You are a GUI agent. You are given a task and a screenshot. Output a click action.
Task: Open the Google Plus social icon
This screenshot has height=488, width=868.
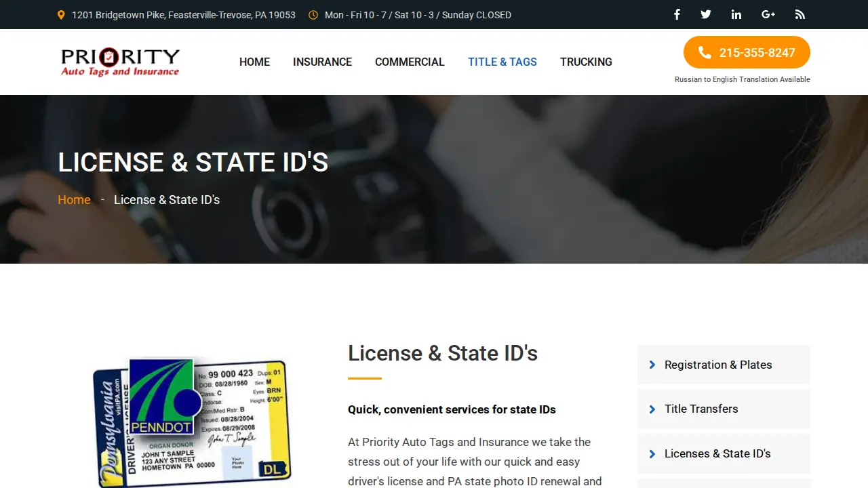768,14
